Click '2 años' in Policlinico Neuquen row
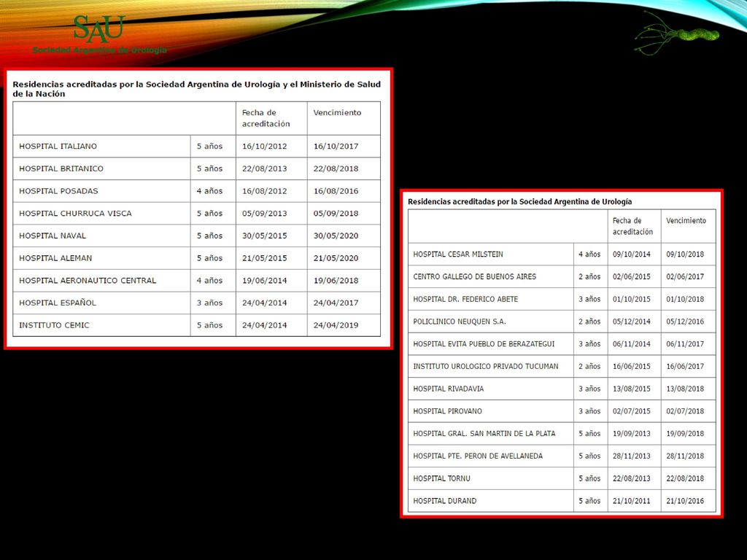747x560 pixels. (x=589, y=322)
